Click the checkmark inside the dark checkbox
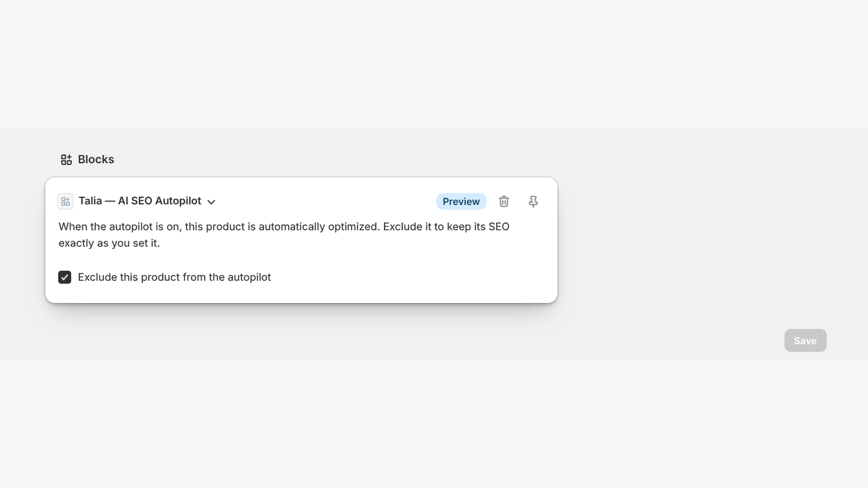Screen dimensions: 868x488 coord(65,277)
